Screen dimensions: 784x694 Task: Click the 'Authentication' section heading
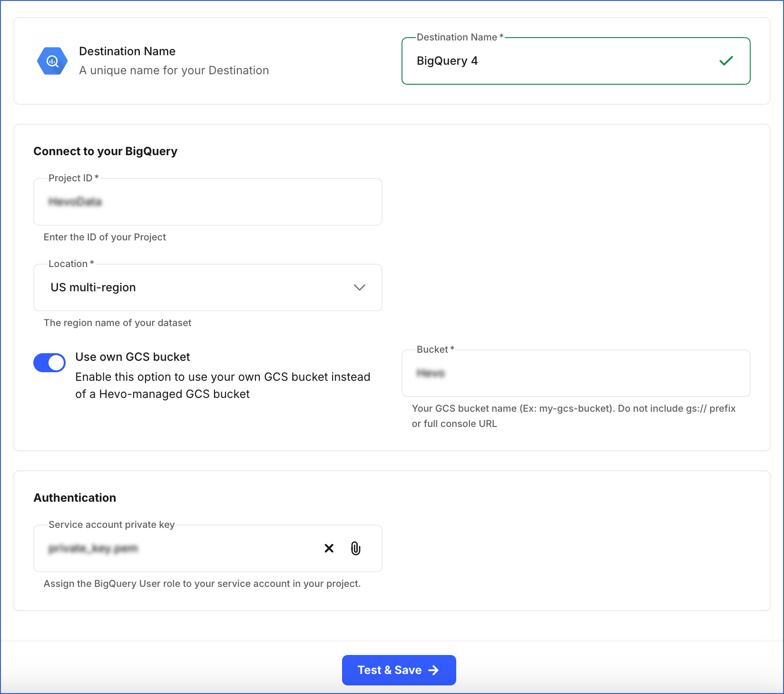75,498
